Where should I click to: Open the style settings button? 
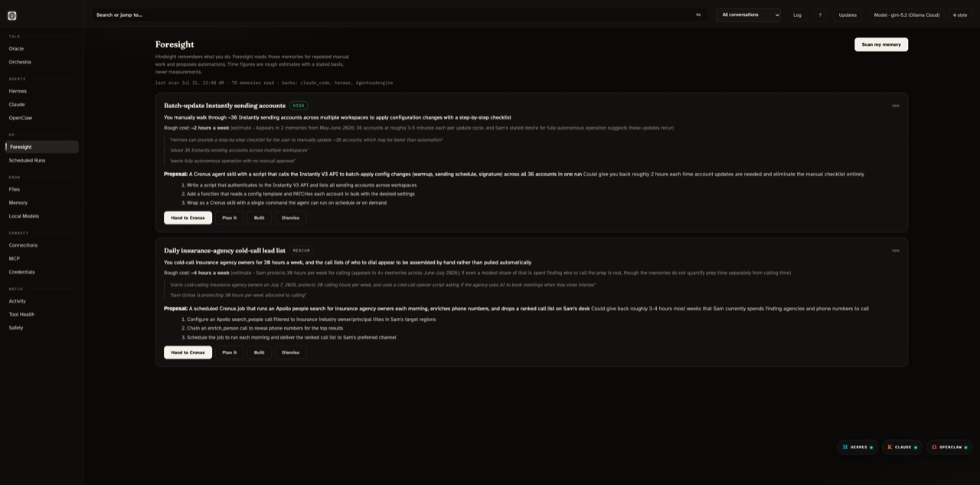pos(960,15)
